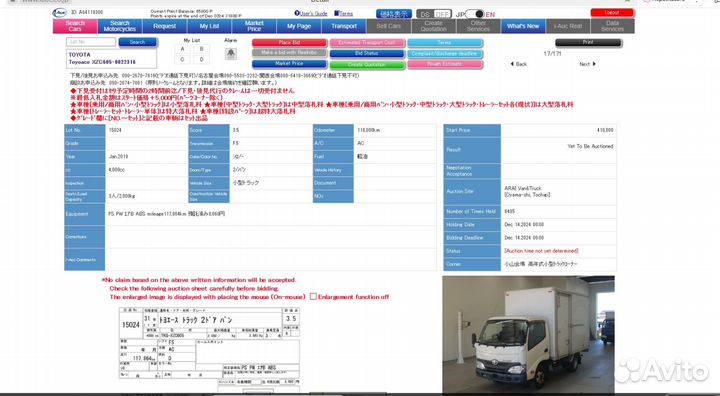Open the My List tab
The image size is (720, 396).
[209, 26]
